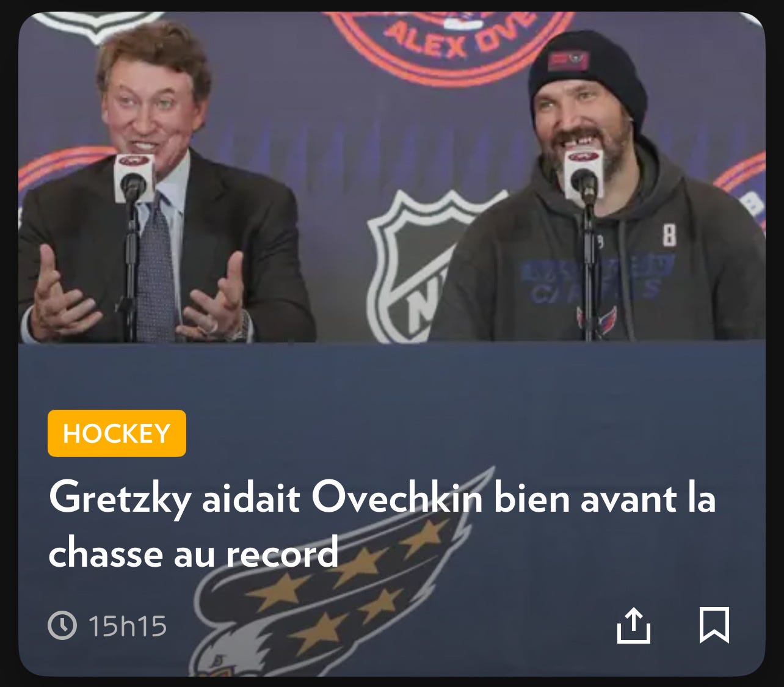Open the HOCKEY category tag

pyautogui.click(x=117, y=433)
